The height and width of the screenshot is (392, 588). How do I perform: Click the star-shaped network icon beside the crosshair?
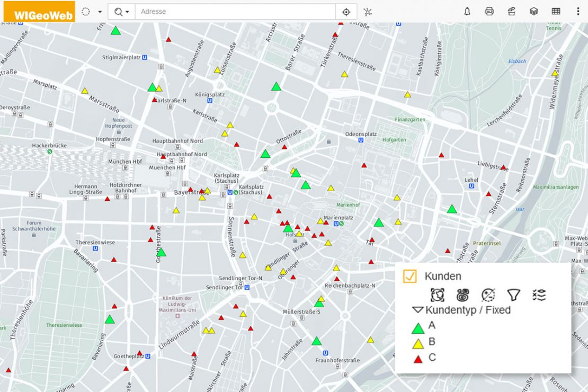(x=368, y=12)
